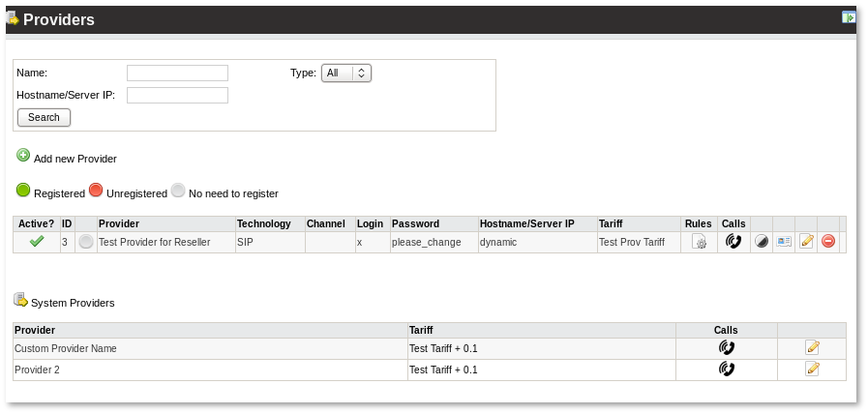The width and height of the screenshot is (868, 414).
Task: Open the Test Prov Tariff link
Action: click(631, 243)
